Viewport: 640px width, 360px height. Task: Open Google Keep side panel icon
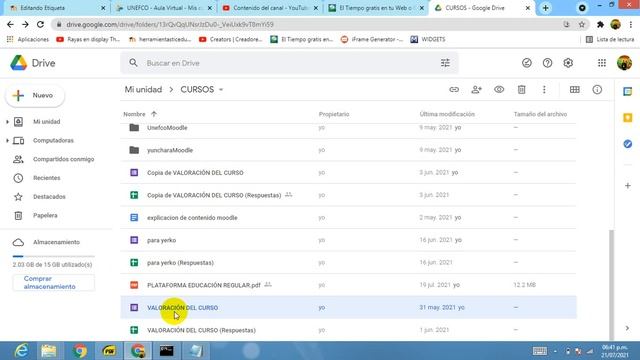click(x=628, y=118)
